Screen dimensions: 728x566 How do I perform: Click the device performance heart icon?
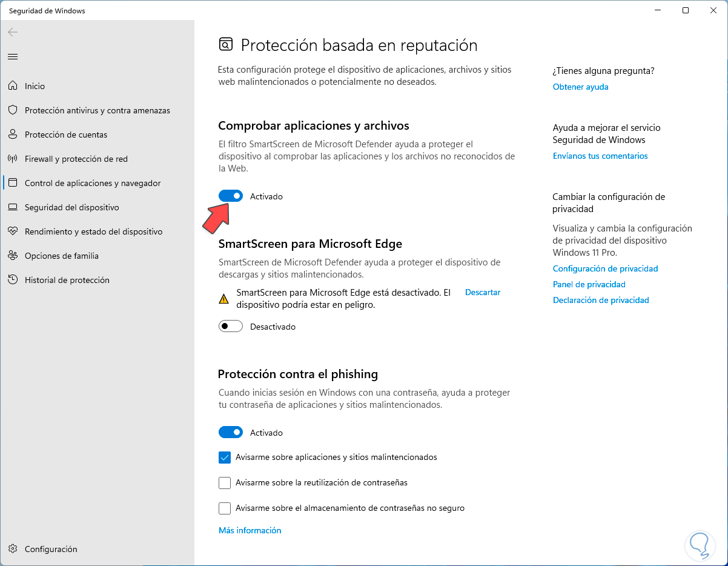pos(13,231)
